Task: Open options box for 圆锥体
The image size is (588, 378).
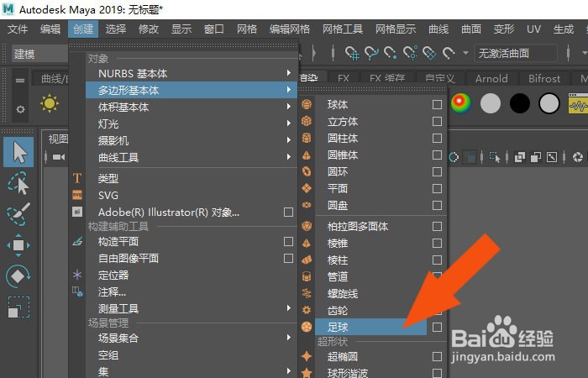Action: (x=437, y=155)
